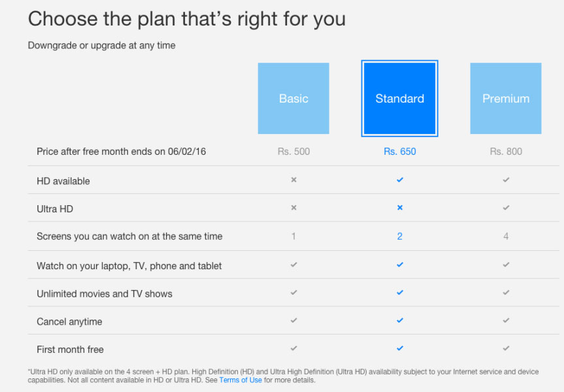Click the Basic Unlimited movies checkmark
Screen dimensions: 564x392
click(x=294, y=293)
